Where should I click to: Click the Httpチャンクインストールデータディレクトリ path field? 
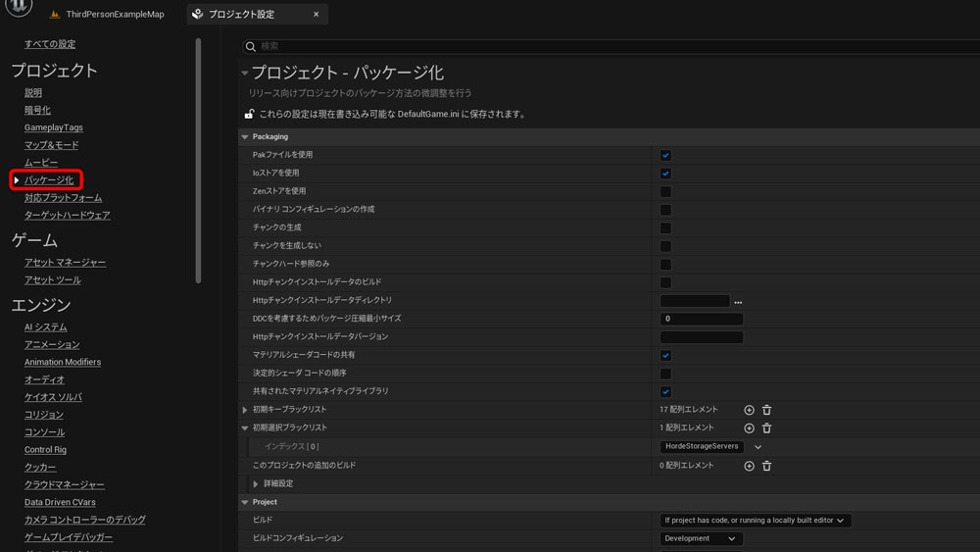tap(695, 301)
